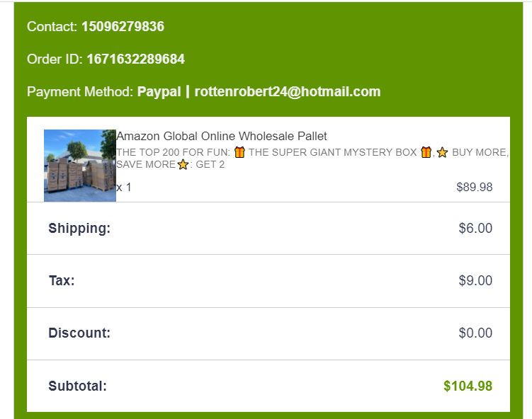This screenshot has height=419, width=532.
Task: Click the shipping amount $6.00
Action: [x=475, y=228]
